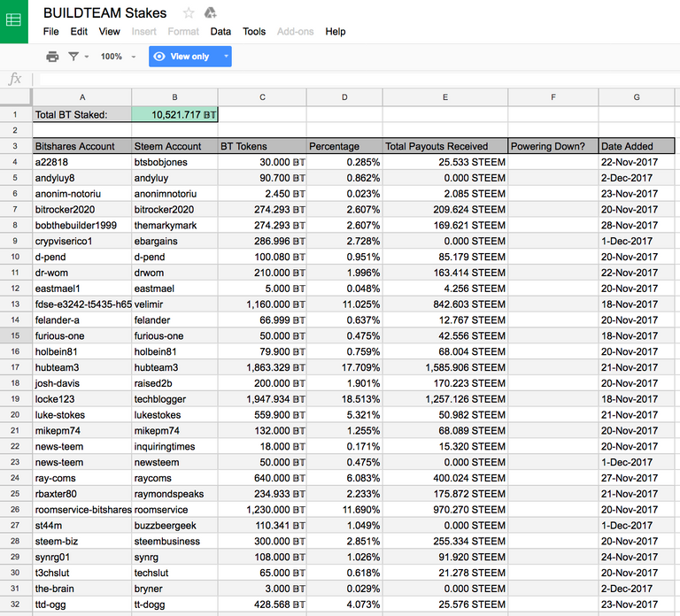Select the a22818 account cell

coord(82,162)
